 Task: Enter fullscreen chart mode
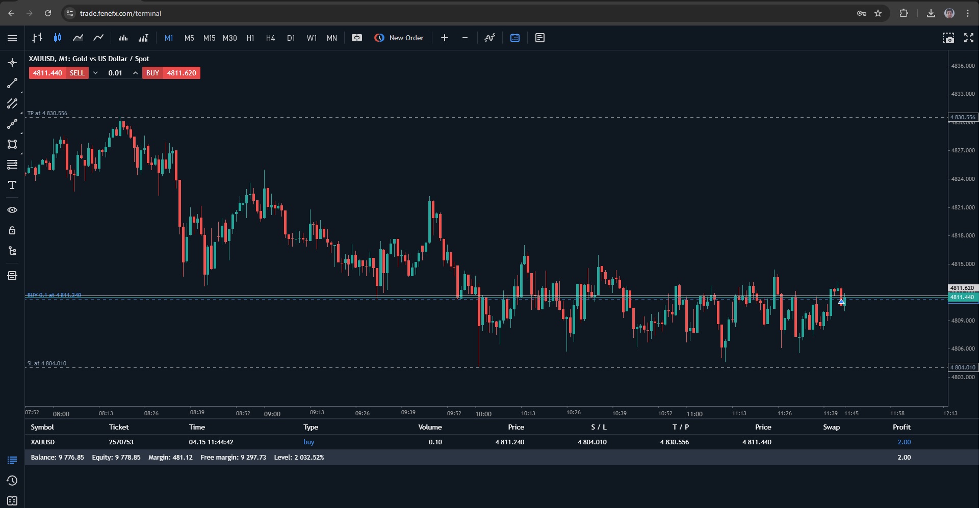click(x=969, y=38)
